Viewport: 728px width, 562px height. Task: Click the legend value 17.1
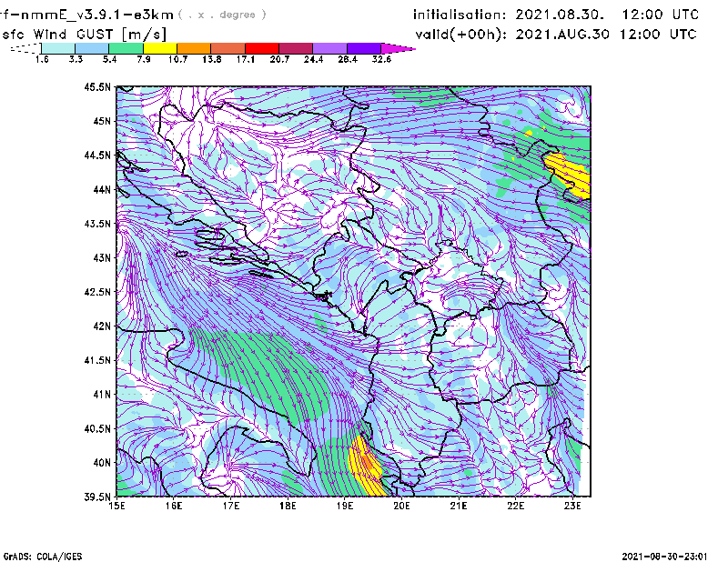246,59
